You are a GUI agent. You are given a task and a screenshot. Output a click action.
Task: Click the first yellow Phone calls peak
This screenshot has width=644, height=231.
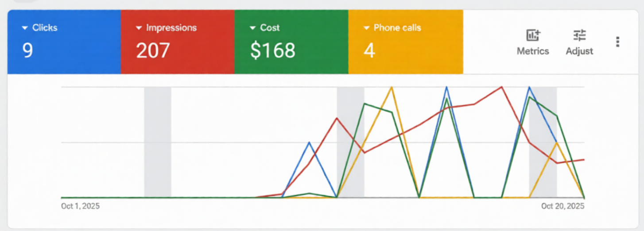click(x=392, y=88)
